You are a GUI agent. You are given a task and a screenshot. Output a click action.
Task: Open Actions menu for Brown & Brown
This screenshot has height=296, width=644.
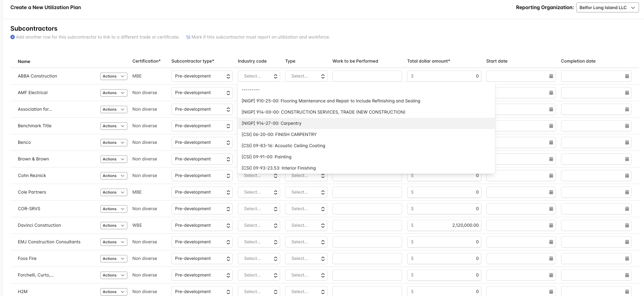[x=114, y=159]
